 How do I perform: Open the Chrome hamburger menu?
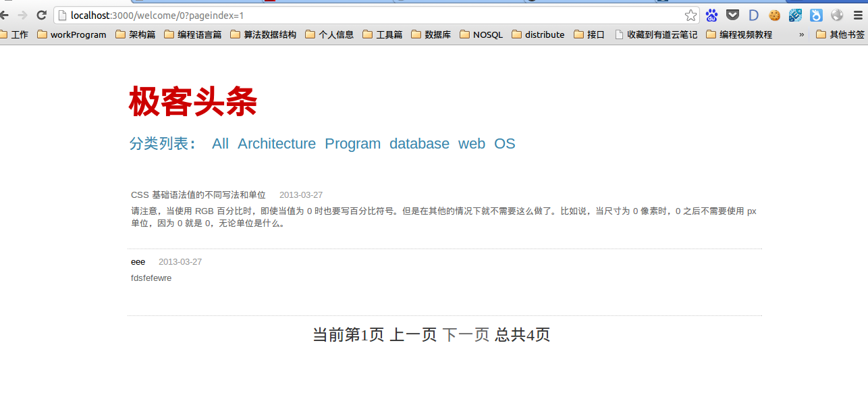[x=859, y=15]
